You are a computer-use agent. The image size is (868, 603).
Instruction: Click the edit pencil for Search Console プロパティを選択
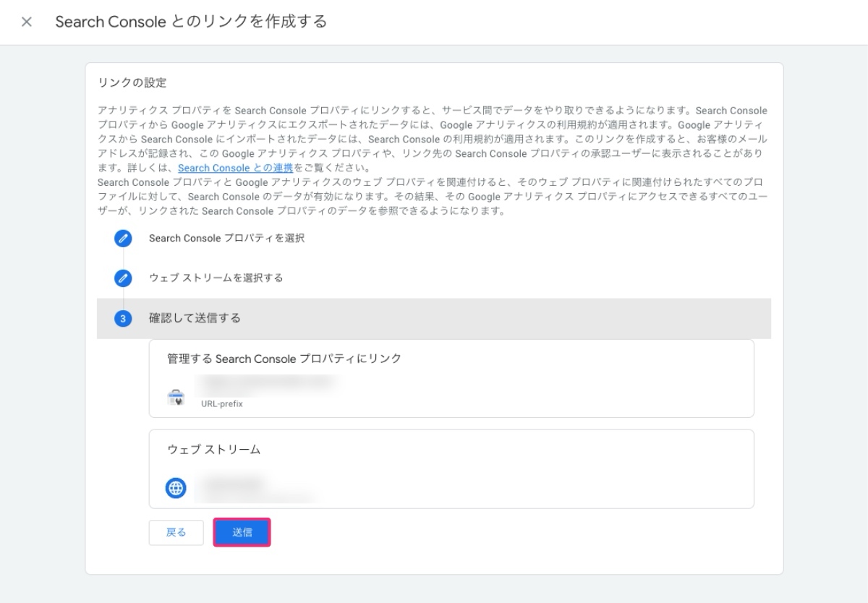[123, 239]
